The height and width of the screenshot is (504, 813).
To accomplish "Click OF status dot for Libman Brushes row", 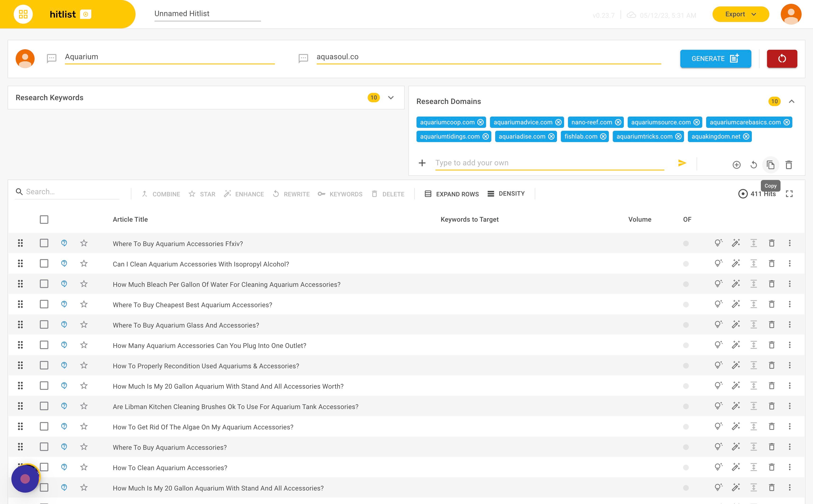I will click(x=685, y=406).
